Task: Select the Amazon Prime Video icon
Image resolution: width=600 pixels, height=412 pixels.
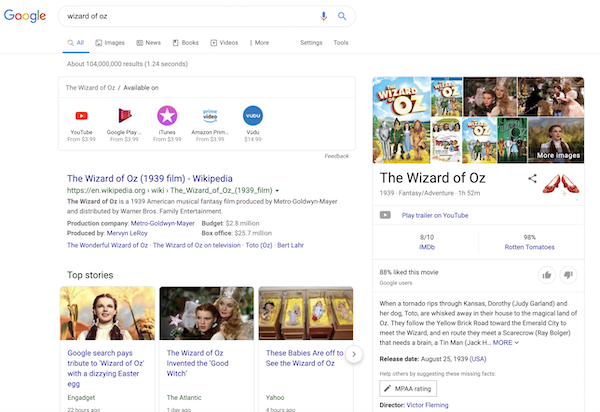Action: pyautogui.click(x=210, y=116)
